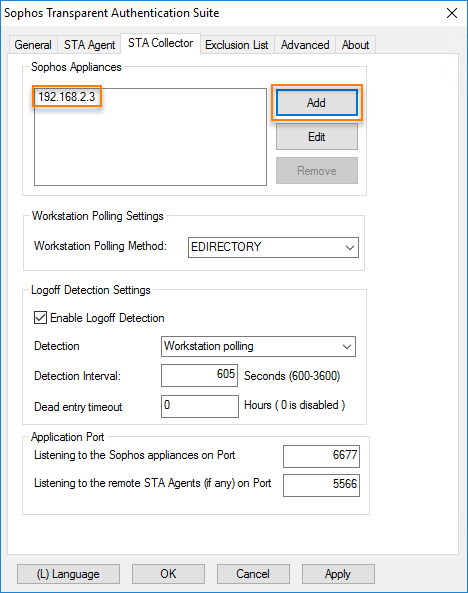Click the Cancel button
This screenshot has width=468, height=593.
click(253, 574)
